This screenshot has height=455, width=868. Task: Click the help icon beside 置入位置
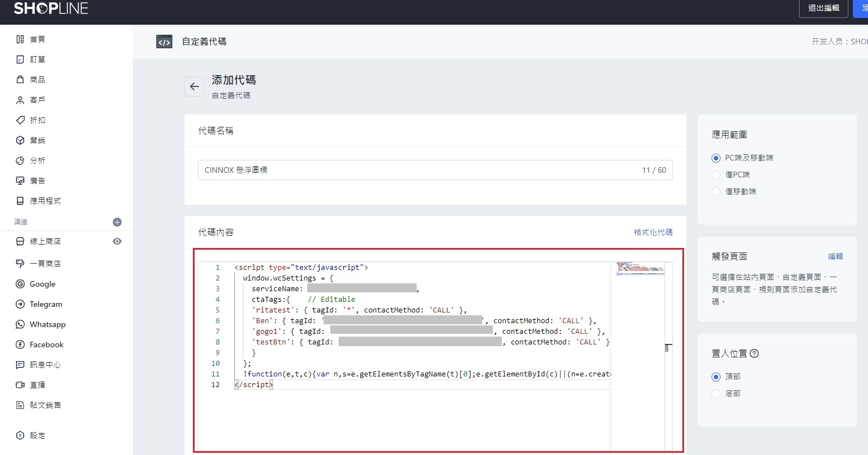click(754, 353)
